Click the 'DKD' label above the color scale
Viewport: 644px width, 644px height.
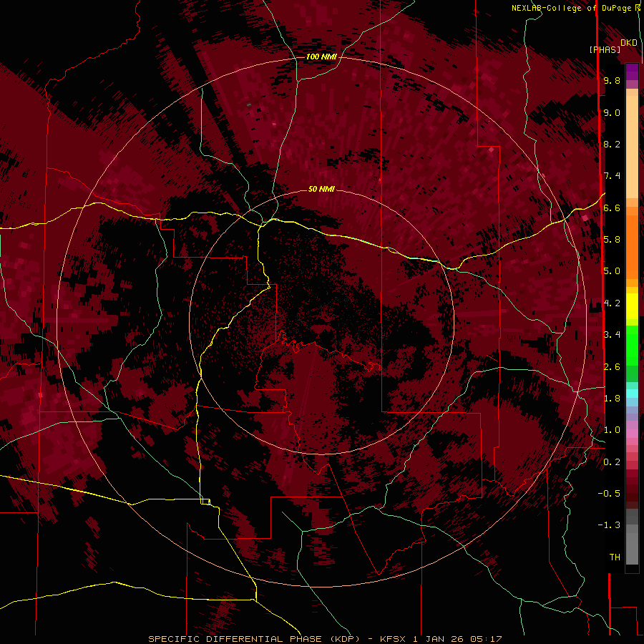(x=628, y=42)
